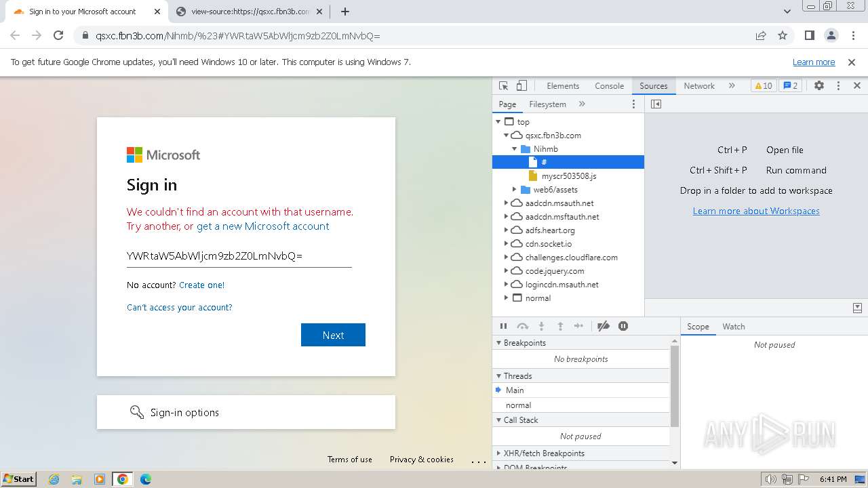Open Can't access your account link

(x=180, y=308)
